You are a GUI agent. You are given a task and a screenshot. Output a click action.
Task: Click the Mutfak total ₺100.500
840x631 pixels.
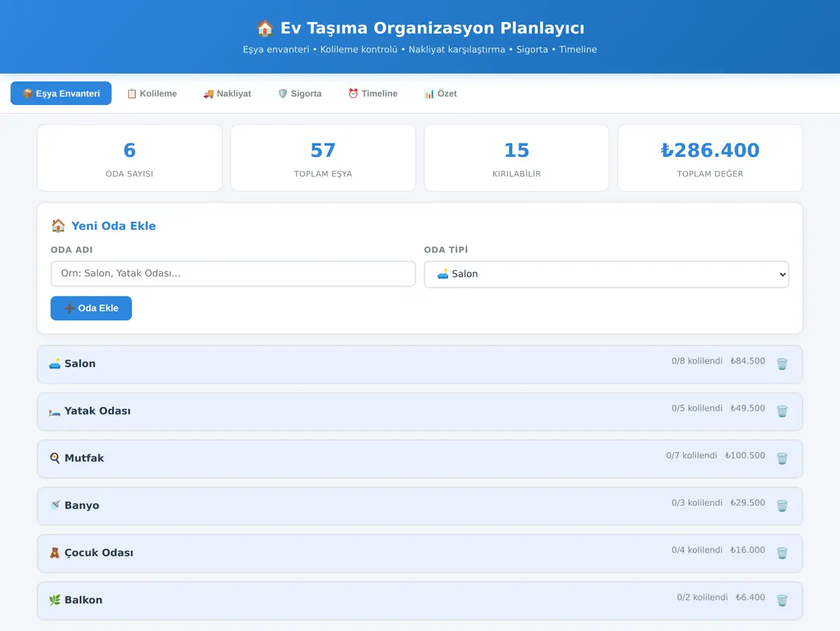[745, 455]
